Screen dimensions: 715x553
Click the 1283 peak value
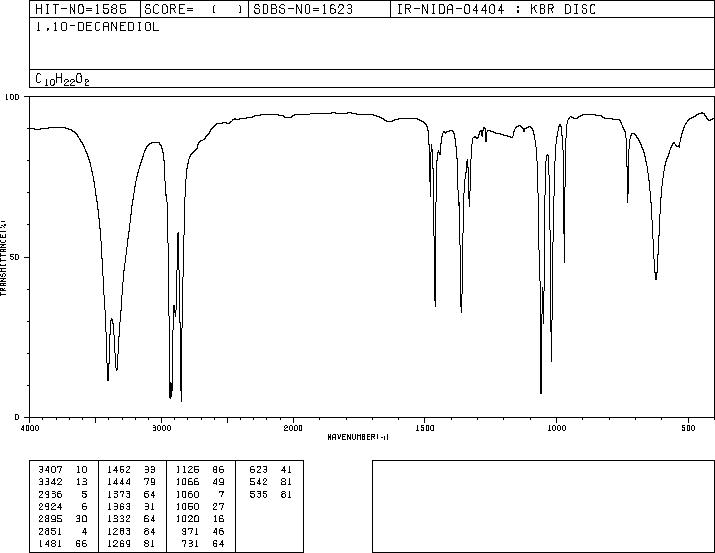pyautogui.click(x=119, y=531)
